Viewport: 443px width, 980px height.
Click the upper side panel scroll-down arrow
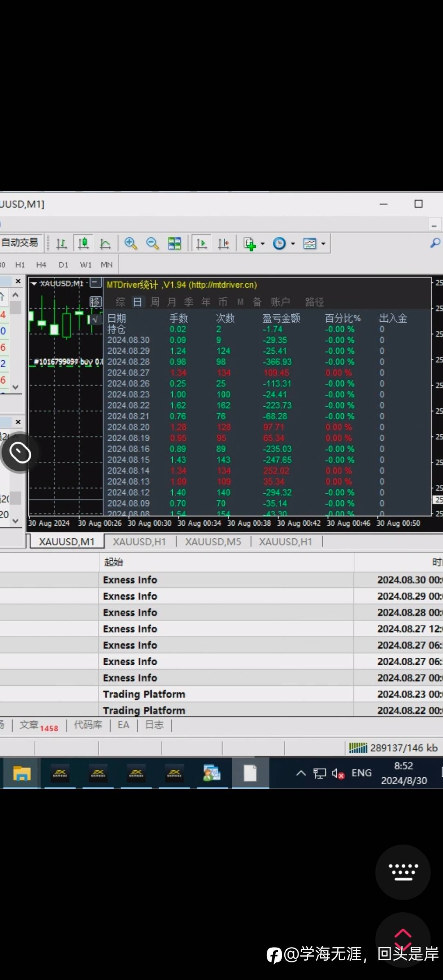tap(16, 387)
